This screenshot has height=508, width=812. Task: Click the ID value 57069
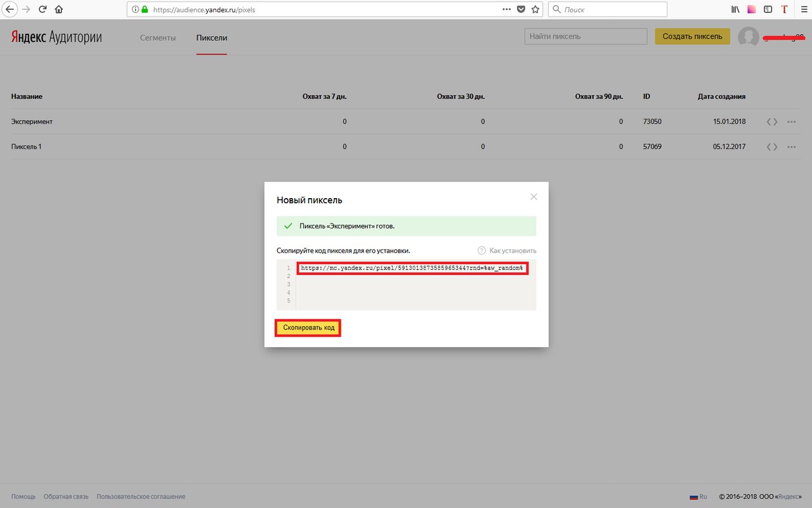coord(652,147)
